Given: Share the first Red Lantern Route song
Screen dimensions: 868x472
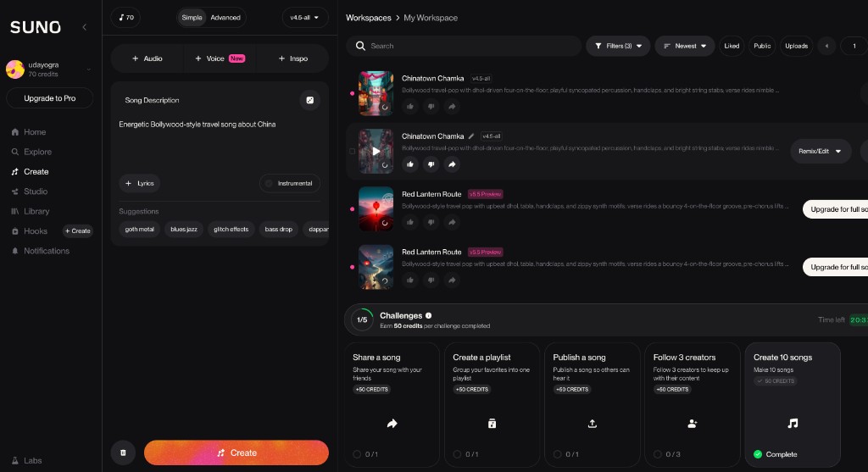Looking at the screenshot, I should pyautogui.click(x=452, y=222).
